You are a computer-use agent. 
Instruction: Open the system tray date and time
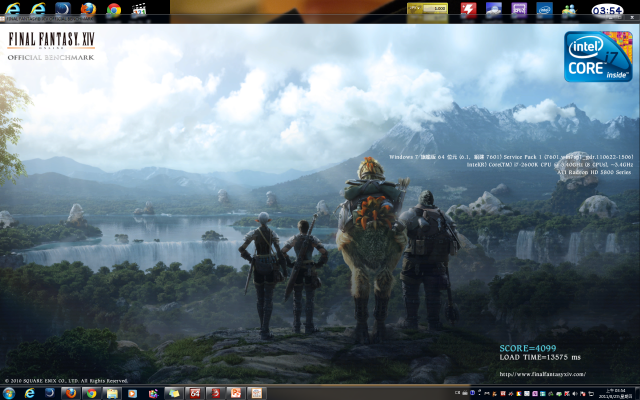[614, 393]
